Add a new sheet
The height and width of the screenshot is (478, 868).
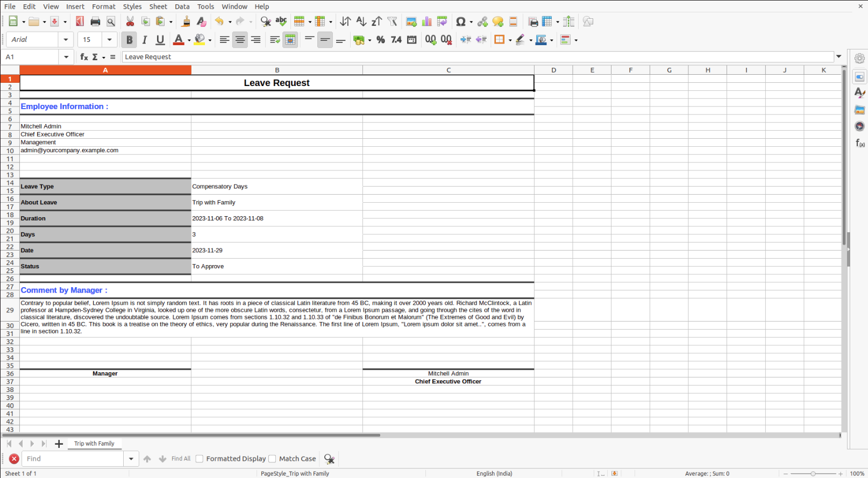pos(59,444)
